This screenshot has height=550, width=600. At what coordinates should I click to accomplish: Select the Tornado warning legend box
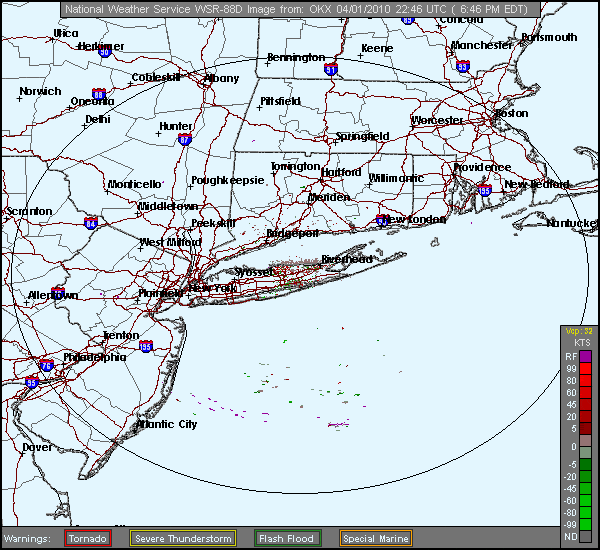pyautogui.click(x=88, y=539)
